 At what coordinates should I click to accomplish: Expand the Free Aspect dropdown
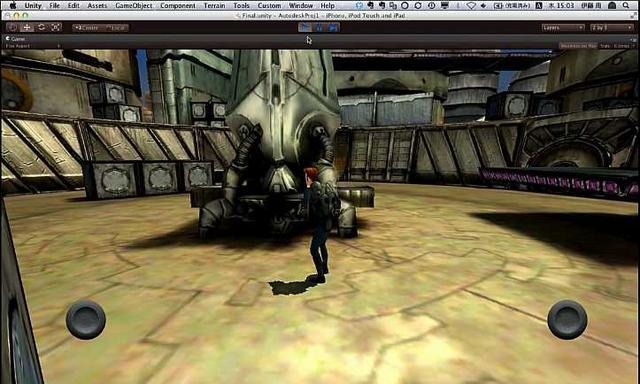coord(32,46)
